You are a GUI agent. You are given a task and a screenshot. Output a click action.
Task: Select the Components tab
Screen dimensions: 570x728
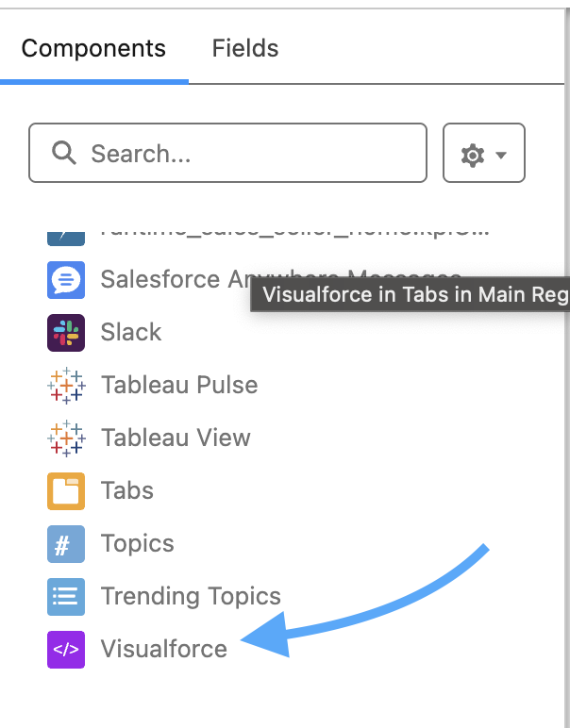tap(93, 48)
